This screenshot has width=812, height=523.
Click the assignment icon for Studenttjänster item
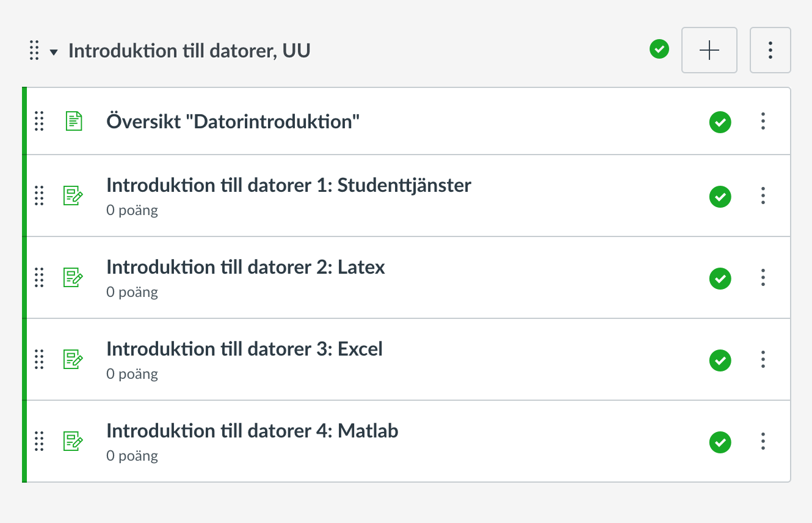click(x=73, y=196)
